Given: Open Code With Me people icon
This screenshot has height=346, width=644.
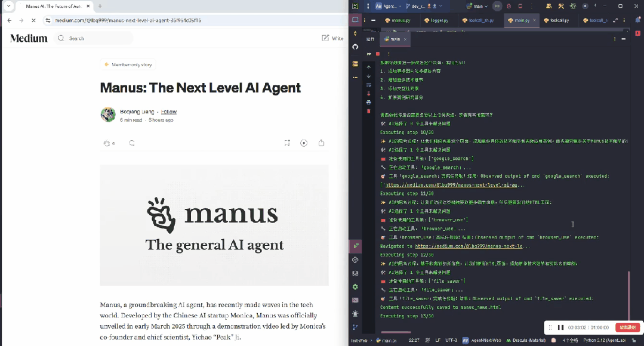Looking at the screenshot, I should 549,6.
